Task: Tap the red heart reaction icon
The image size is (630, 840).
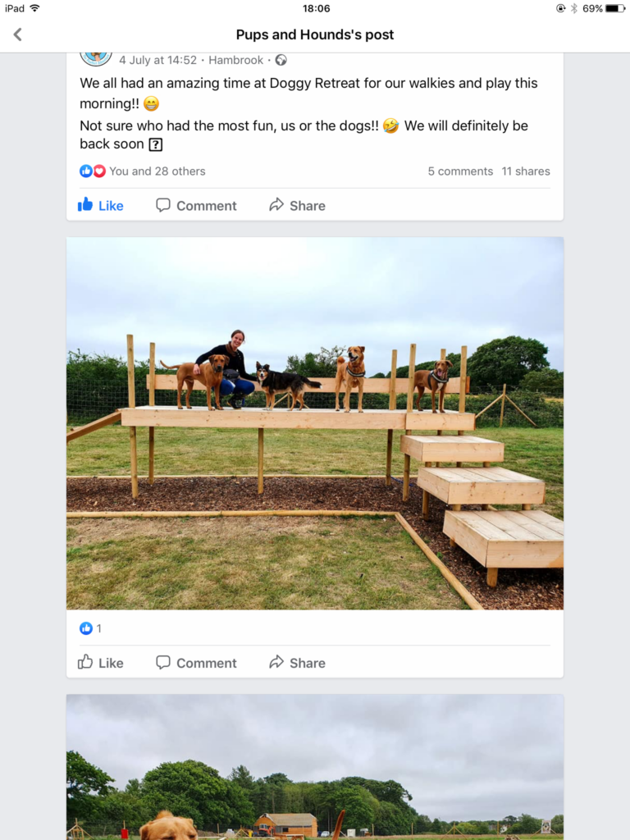Action: click(99, 171)
